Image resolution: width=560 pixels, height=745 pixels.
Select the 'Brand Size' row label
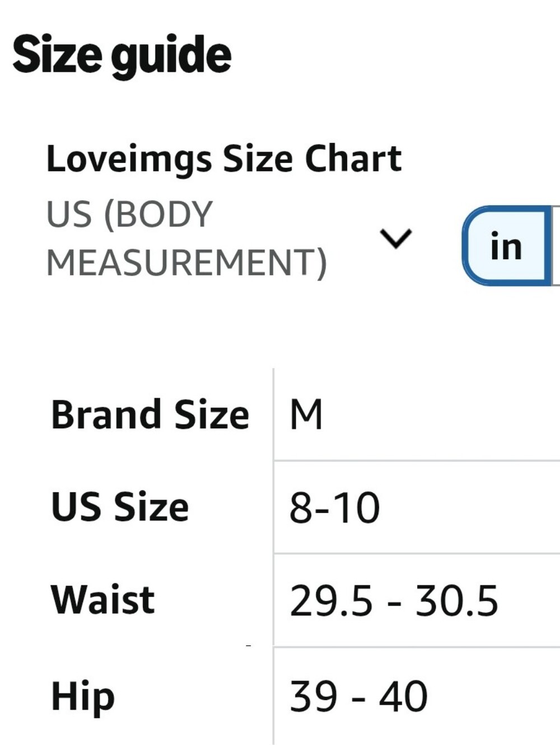[150, 415]
